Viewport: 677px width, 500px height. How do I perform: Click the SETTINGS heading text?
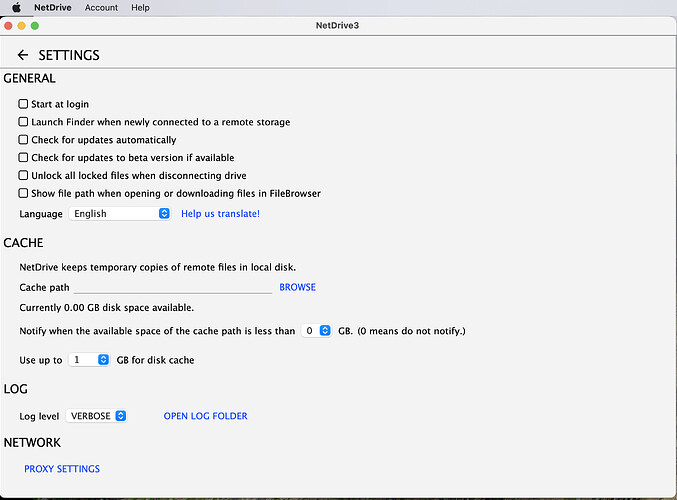(x=69, y=55)
